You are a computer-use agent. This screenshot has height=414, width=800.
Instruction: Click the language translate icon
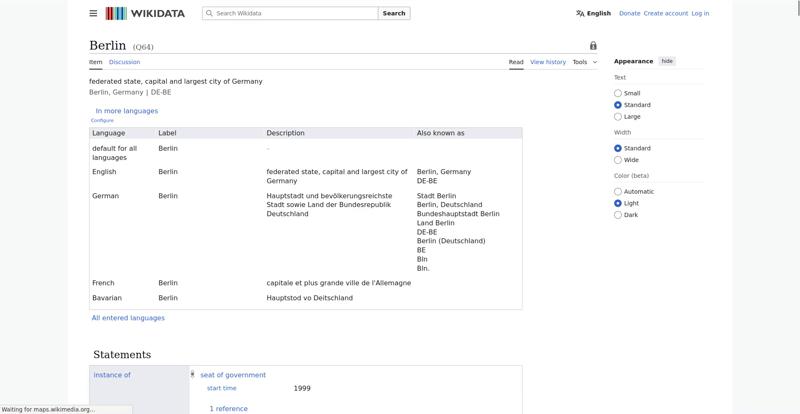point(580,13)
